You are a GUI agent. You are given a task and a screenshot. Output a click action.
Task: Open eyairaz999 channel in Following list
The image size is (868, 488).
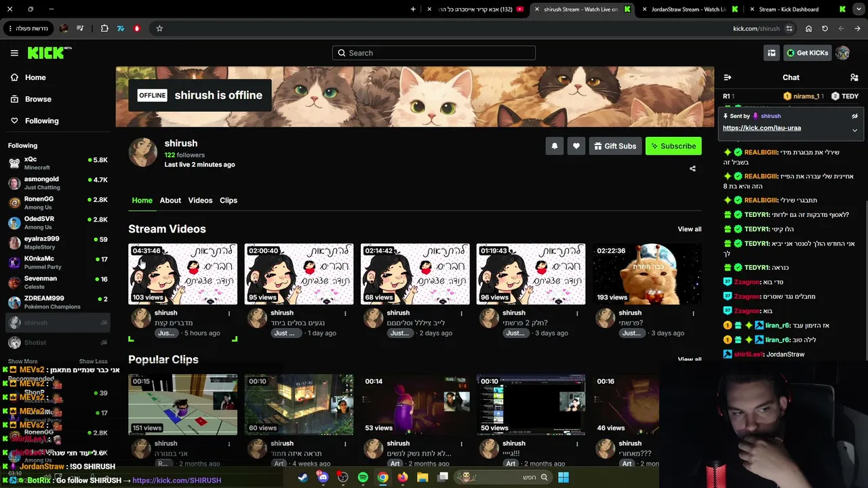click(58, 243)
